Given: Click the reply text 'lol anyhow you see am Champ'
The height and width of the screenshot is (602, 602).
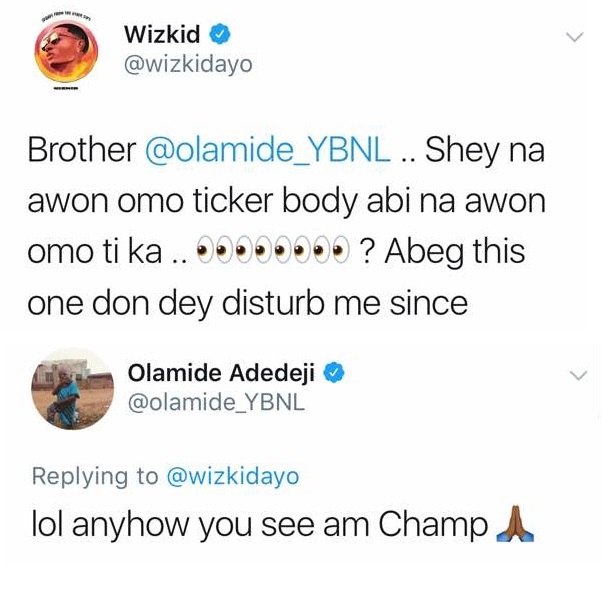Looking at the screenshot, I should coord(260,524).
